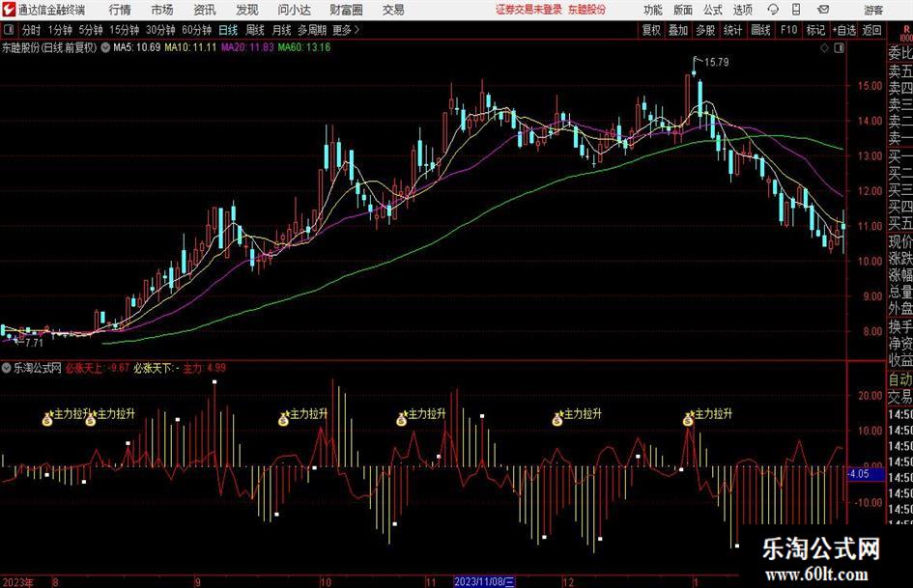Select the 日线 daily period tab
The width and height of the screenshot is (913, 588).
(228, 30)
